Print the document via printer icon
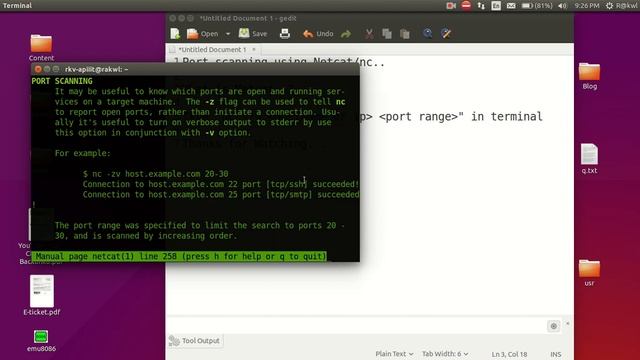The width and height of the screenshot is (640, 360). [285, 34]
